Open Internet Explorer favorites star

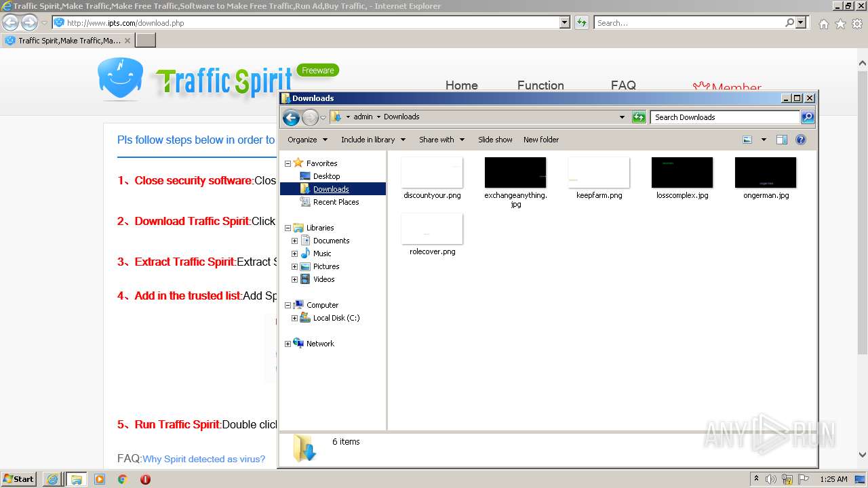(x=840, y=24)
